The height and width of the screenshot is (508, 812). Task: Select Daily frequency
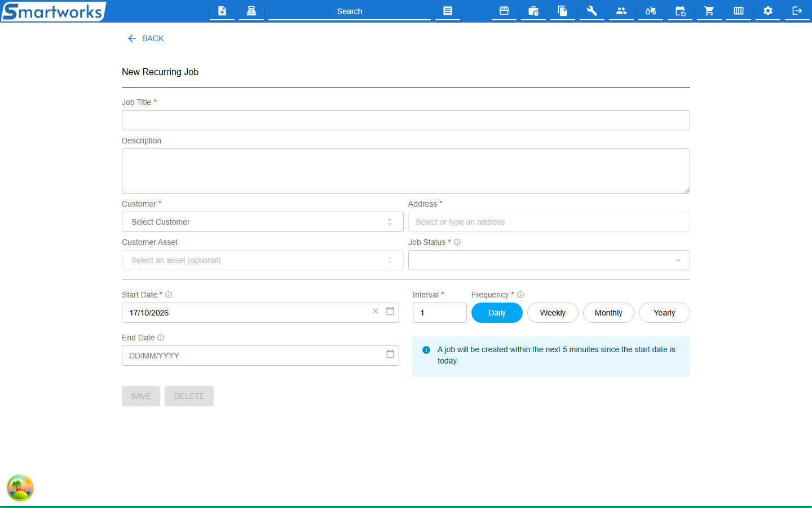[x=497, y=313]
